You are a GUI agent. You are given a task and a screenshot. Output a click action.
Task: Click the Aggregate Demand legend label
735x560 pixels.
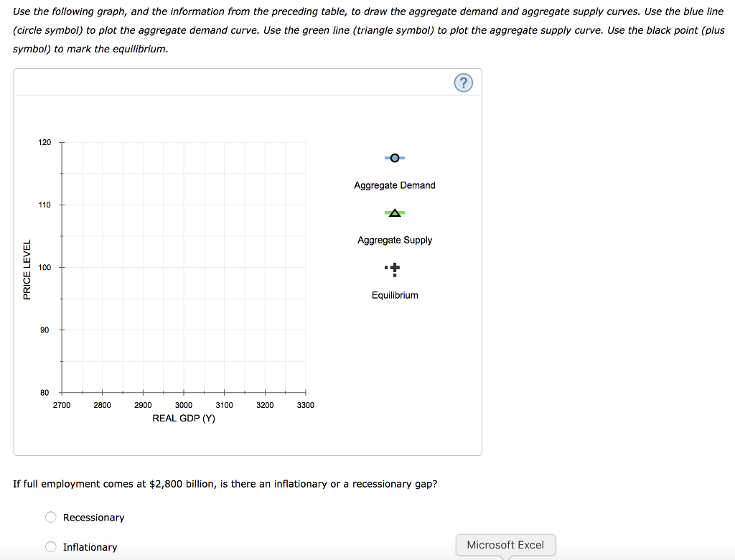click(394, 185)
